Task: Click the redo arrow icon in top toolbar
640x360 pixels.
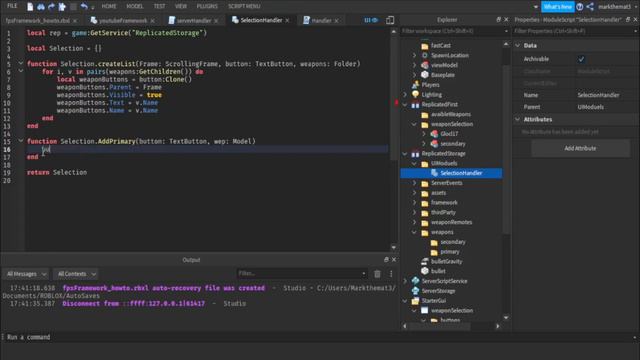Action: [x=51, y=7]
